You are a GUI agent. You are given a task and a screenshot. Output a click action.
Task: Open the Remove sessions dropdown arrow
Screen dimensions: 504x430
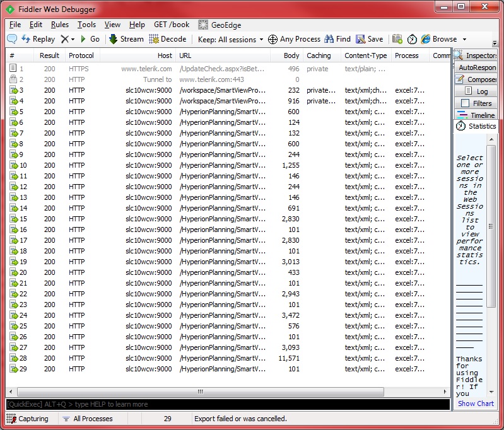click(73, 40)
